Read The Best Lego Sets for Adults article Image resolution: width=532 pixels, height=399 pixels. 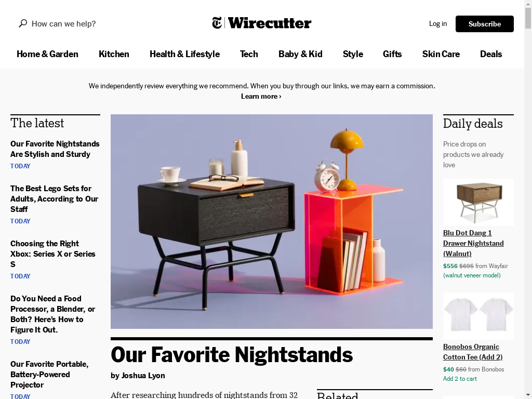click(54, 199)
